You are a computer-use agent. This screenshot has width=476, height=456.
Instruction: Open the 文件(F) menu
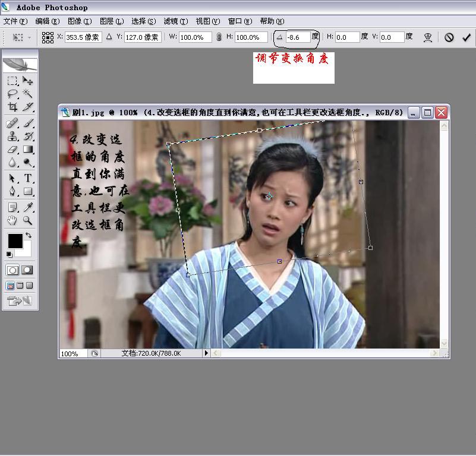coord(15,21)
